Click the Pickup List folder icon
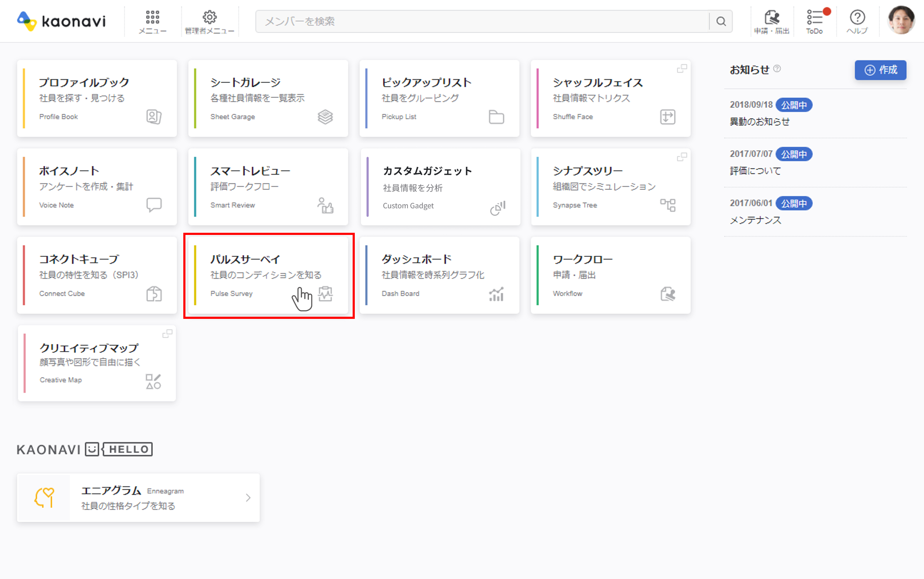This screenshot has width=924, height=579. (496, 117)
